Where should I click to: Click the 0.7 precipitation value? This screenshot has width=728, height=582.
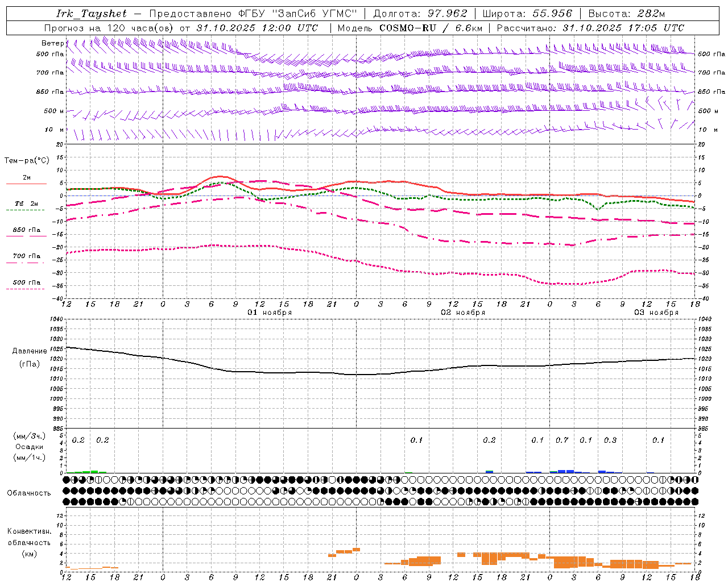(562, 440)
